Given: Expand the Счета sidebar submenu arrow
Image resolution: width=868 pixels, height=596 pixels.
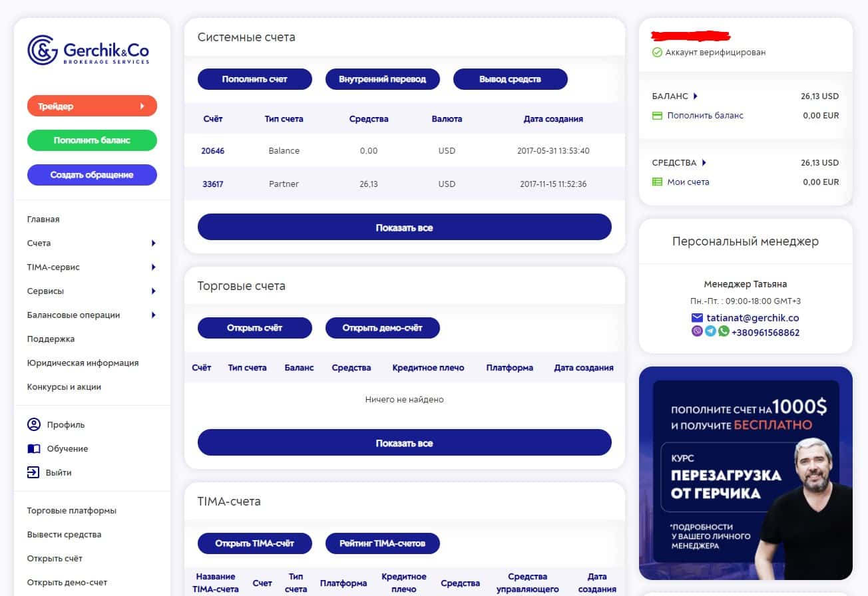Looking at the screenshot, I should (x=153, y=243).
